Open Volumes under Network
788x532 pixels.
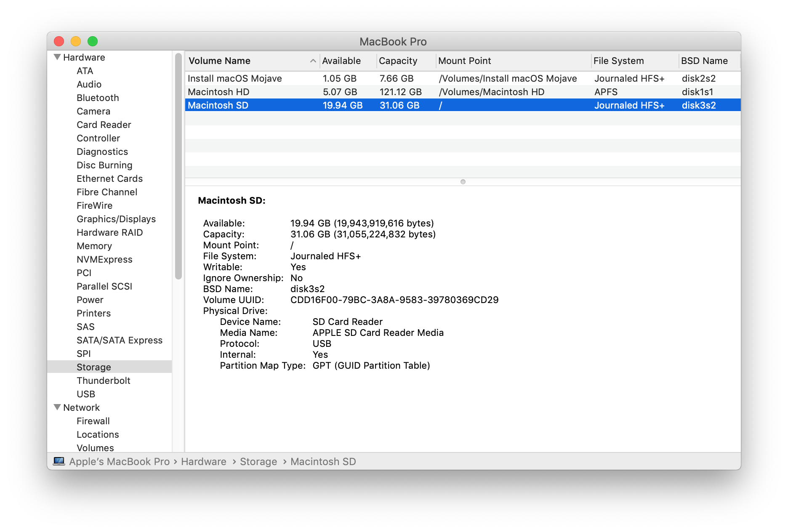pyautogui.click(x=95, y=447)
